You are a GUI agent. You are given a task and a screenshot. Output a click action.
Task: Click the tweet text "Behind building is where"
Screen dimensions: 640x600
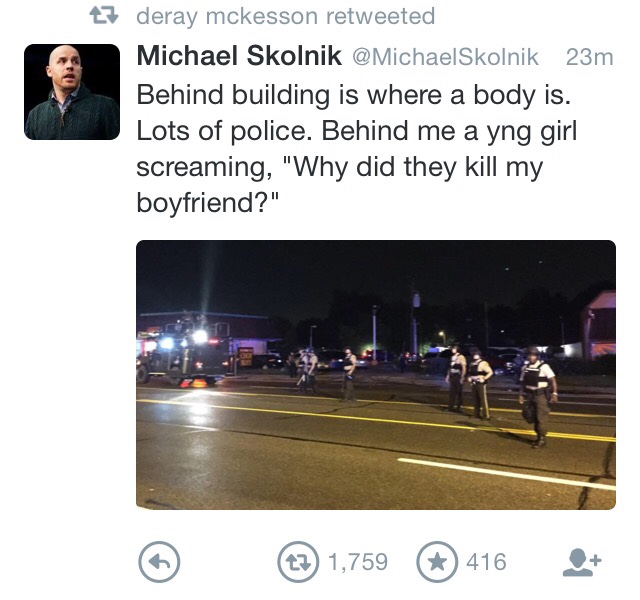280,95
